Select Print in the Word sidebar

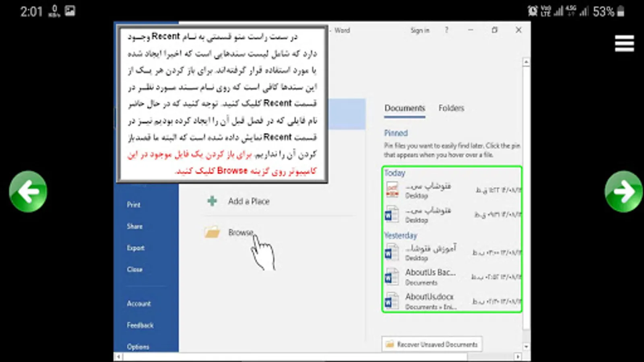(134, 205)
